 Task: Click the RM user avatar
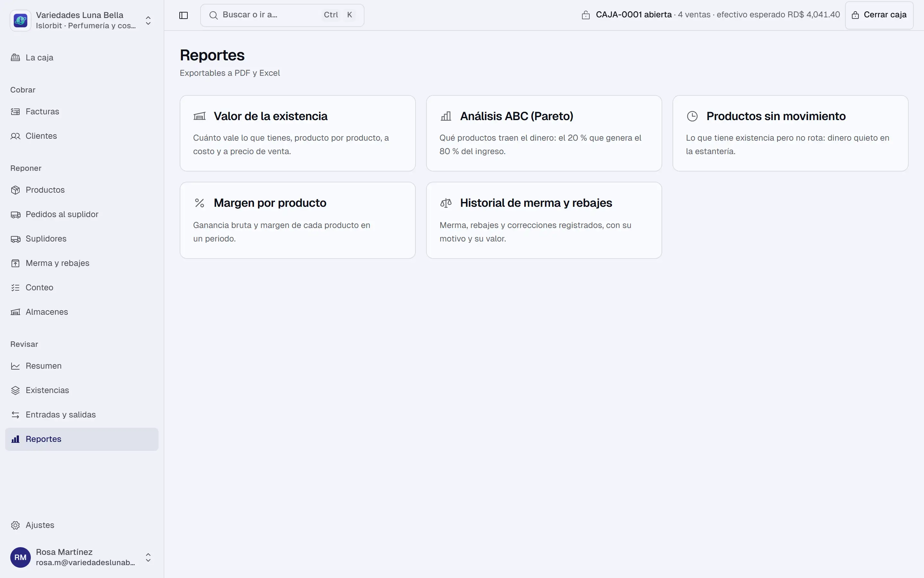click(21, 558)
